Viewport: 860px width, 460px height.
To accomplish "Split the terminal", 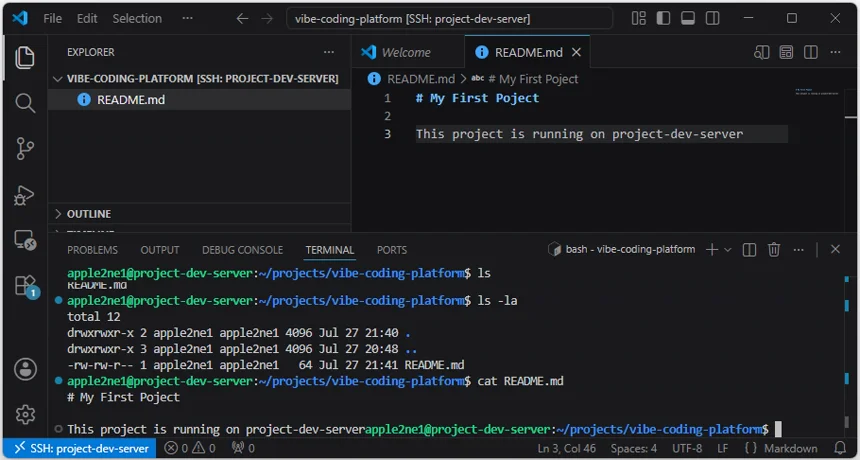I will [749, 249].
